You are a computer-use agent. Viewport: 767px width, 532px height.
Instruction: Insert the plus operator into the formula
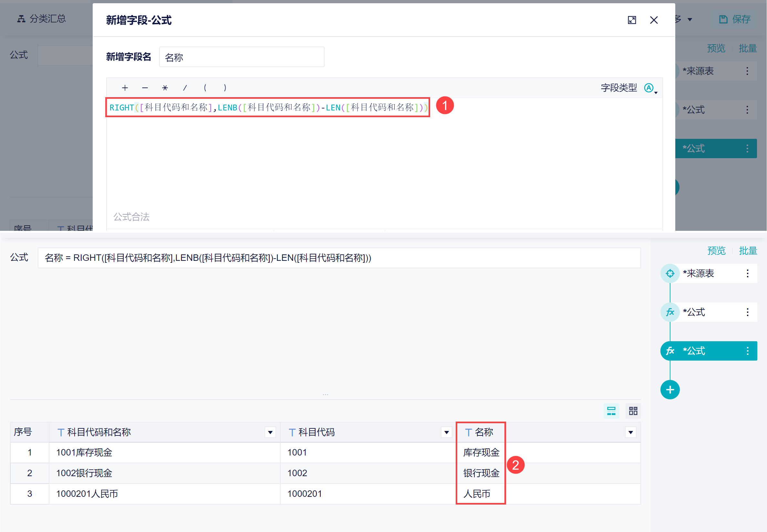pyautogui.click(x=125, y=88)
